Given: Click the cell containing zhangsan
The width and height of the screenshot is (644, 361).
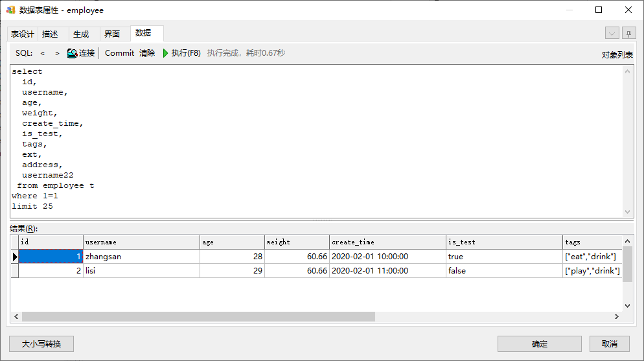Looking at the screenshot, I should click(142, 257).
